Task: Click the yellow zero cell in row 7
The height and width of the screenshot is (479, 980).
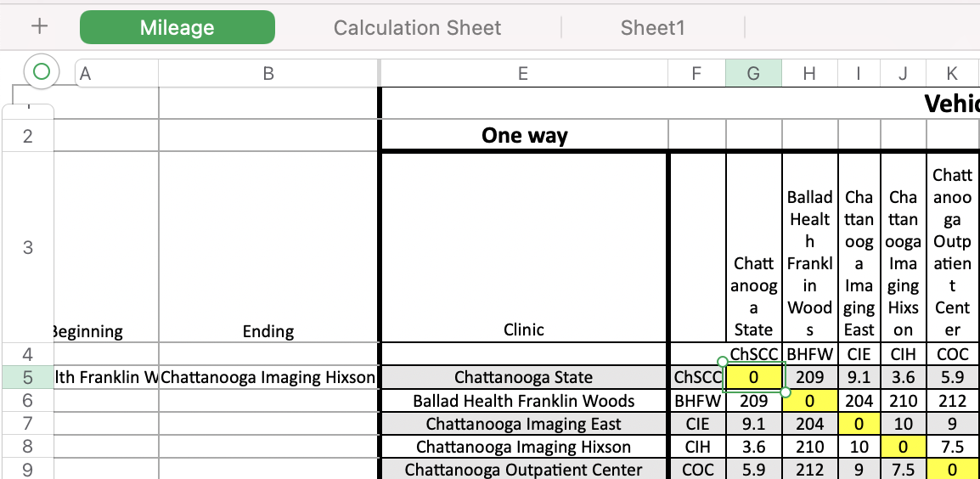Action: pyautogui.click(x=859, y=424)
